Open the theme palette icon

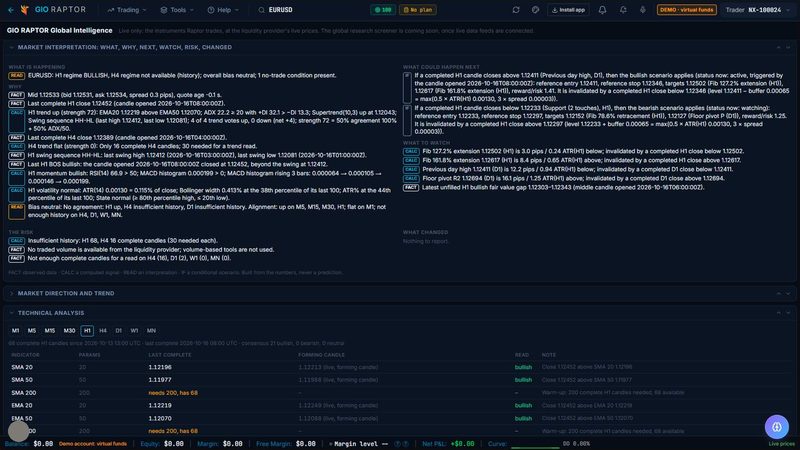(535, 10)
